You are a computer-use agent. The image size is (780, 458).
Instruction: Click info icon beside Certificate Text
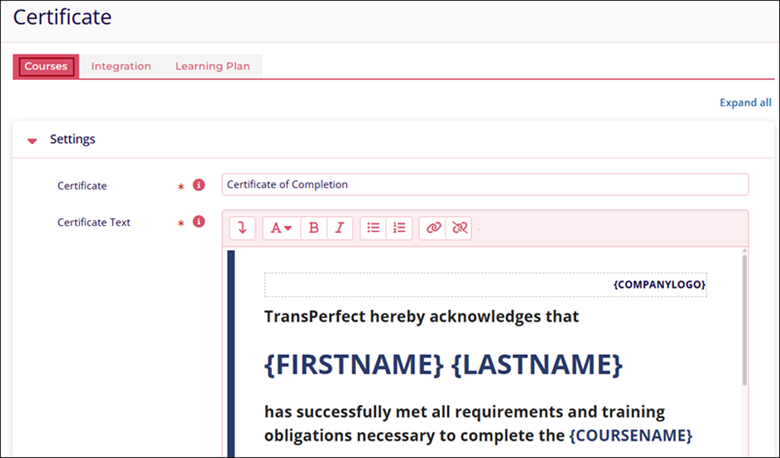click(198, 222)
